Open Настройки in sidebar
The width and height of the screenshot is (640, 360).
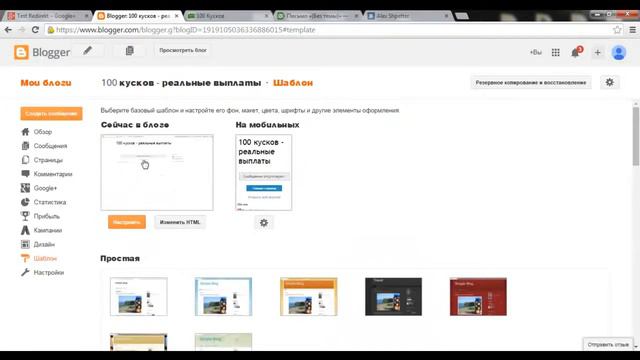[x=42, y=273]
